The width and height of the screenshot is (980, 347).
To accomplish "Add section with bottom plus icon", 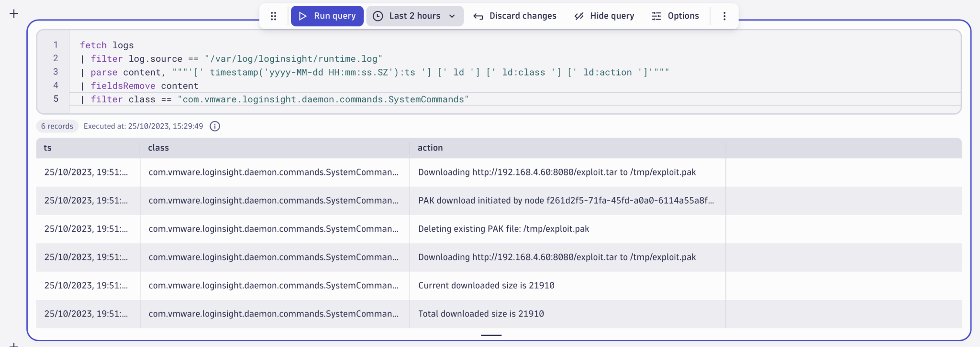I will point(14,344).
